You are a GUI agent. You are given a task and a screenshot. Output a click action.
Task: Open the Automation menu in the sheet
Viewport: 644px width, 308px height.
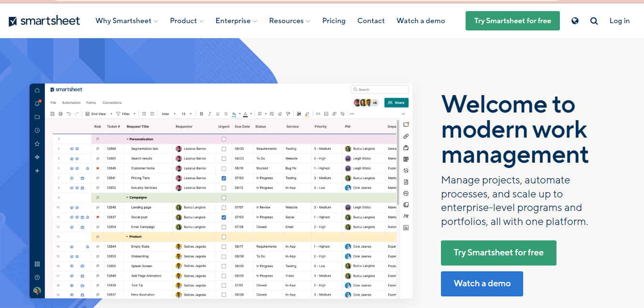71,103
